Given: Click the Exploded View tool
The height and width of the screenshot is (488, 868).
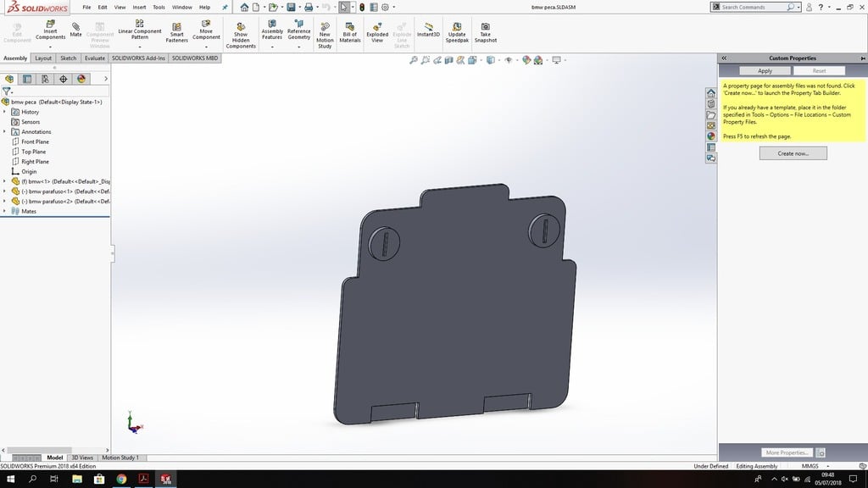Looking at the screenshot, I should [377, 32].
